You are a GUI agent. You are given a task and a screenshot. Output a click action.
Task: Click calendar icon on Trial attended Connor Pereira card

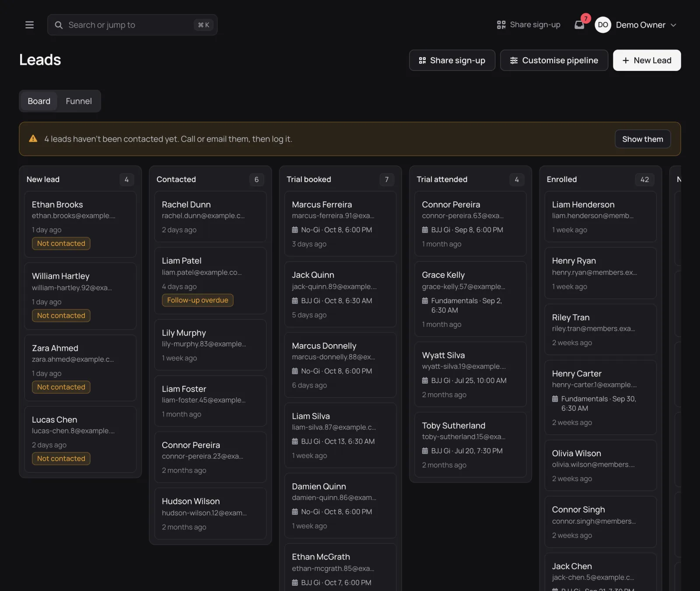point(425,230)
